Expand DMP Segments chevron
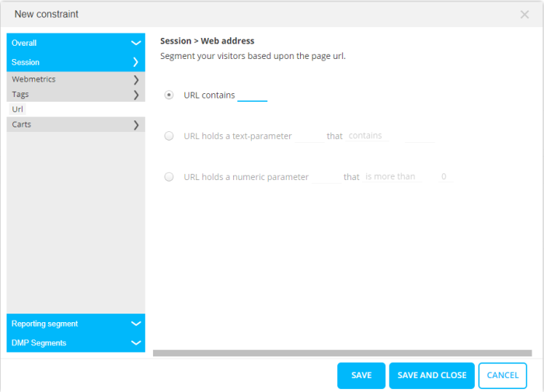Screen dimensions: 544x392 point(136,343)
